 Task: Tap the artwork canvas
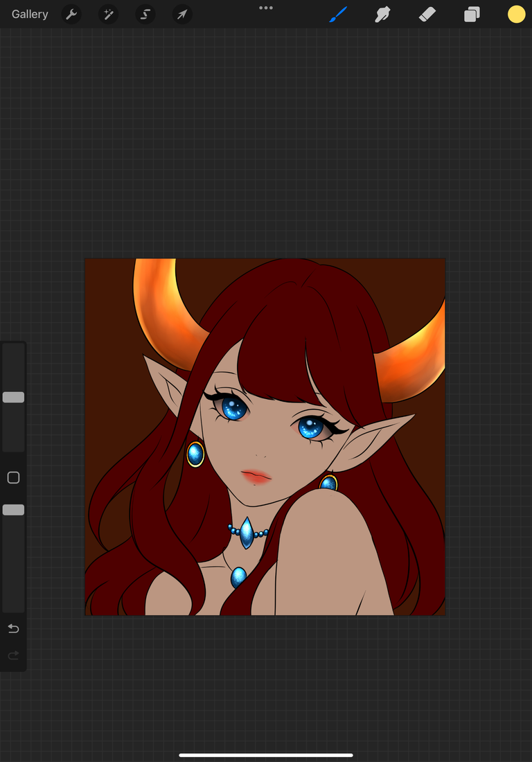(x=265, y=437)
